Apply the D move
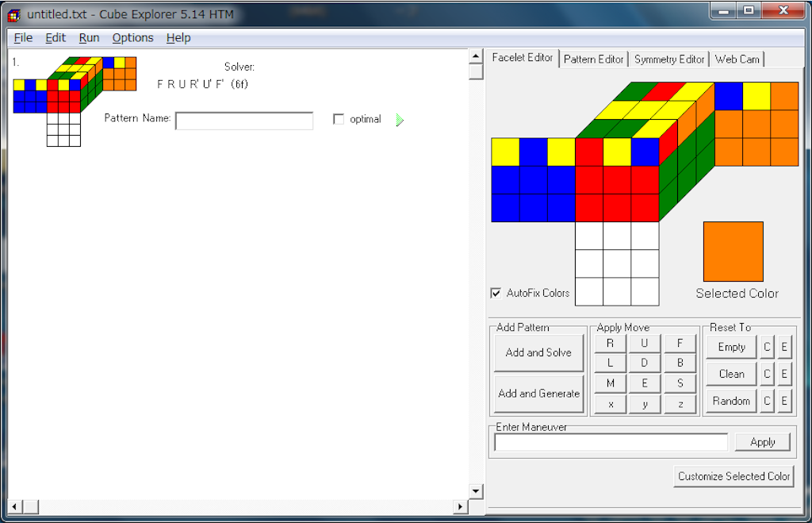Image resolution: width=812 pixels, height=523 pixels. (x=644, y=363)
